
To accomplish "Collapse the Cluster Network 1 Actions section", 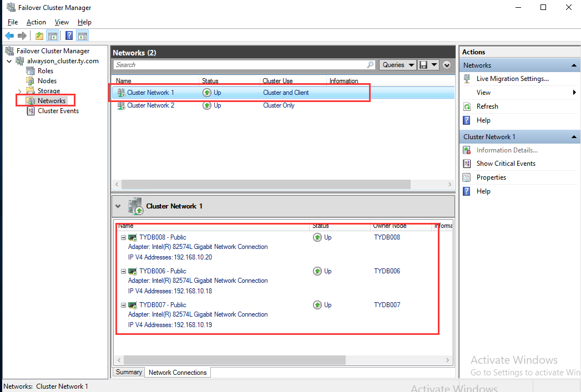I will tap(574, 137).
